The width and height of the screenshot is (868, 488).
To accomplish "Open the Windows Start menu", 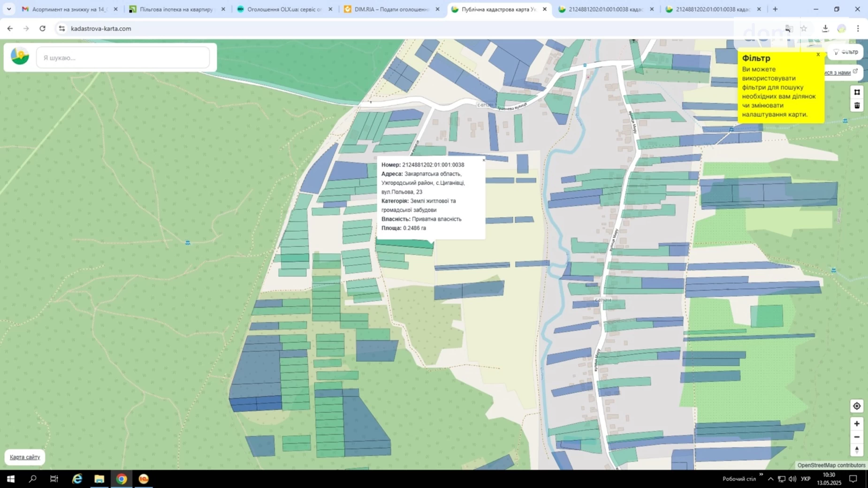I will pos(10,479).
